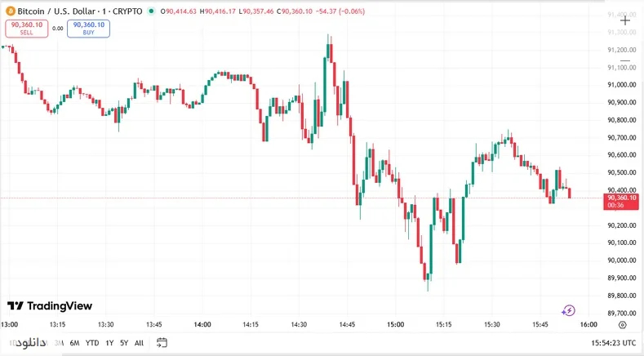This screenshot has height=356, width=644.
Task: Click the red current price label 90,360.10
Action: (x=621, y=202)
